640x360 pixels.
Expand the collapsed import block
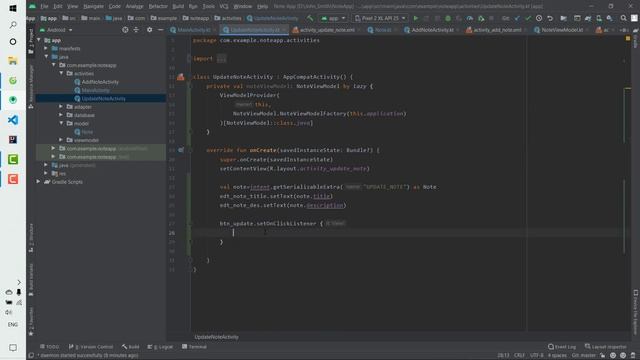click(221, 58)
